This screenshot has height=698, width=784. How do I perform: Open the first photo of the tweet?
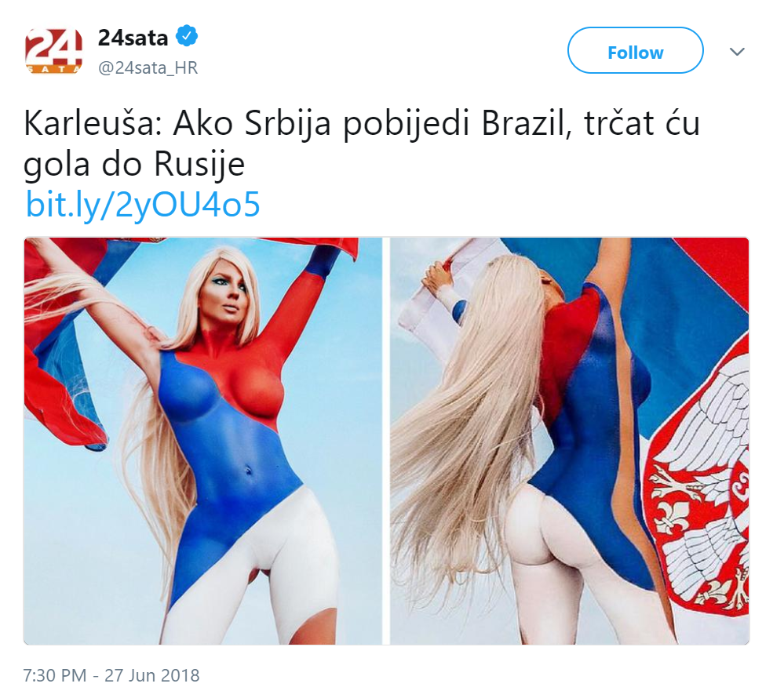pyautogui.click(x=203, y=442)
